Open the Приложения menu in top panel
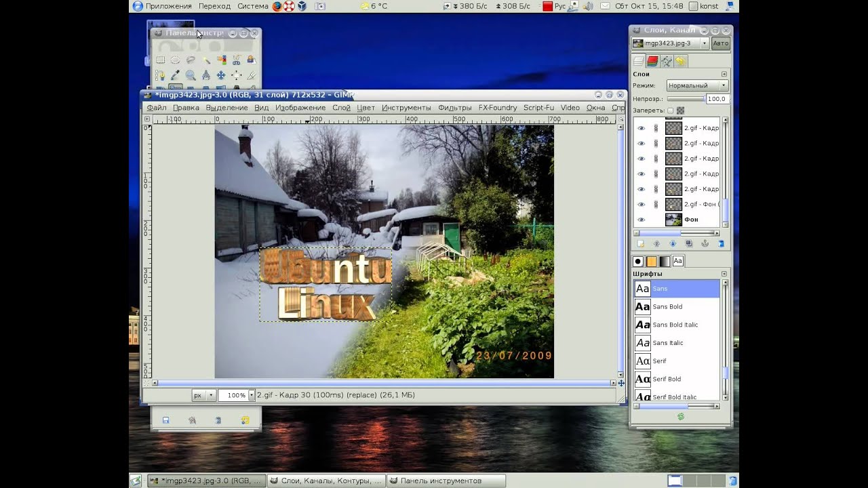Image resolution: width=868 pixels, height=488 pixels. click(x=163, y=6)
